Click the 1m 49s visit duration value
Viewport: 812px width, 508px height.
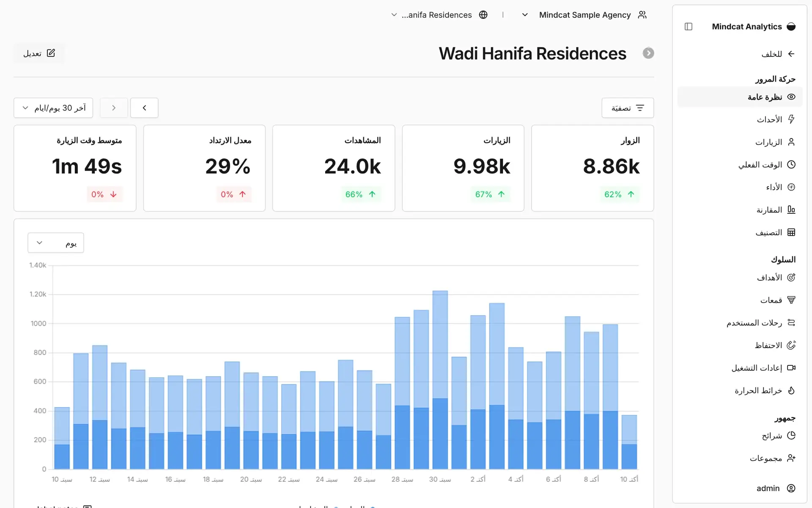pyautogui.click(x=87, y=166)
